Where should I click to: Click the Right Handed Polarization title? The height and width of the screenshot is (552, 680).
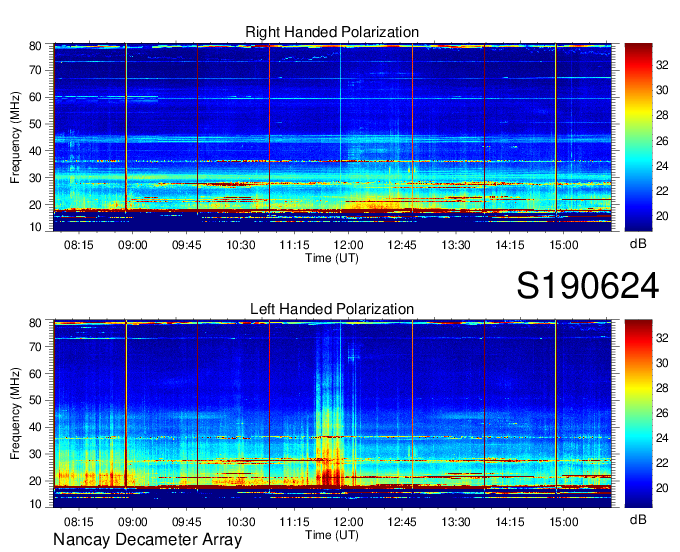332,32
